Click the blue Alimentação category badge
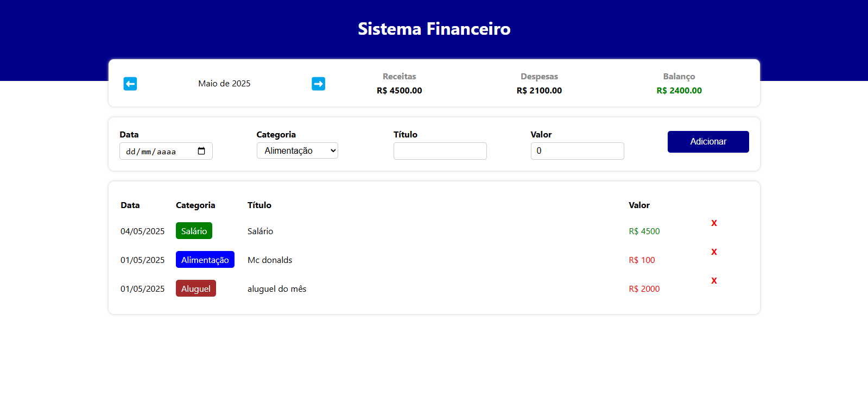The image size is (868, 414). [205, 260]
